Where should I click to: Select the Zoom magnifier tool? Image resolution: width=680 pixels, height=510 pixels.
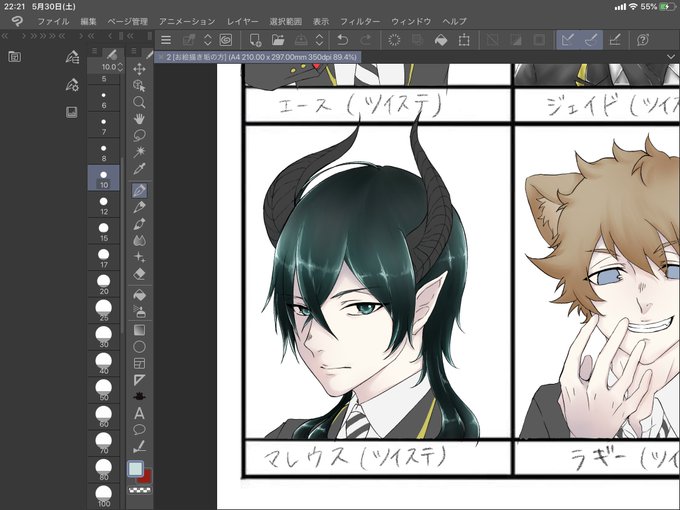[x=139, y=102]
